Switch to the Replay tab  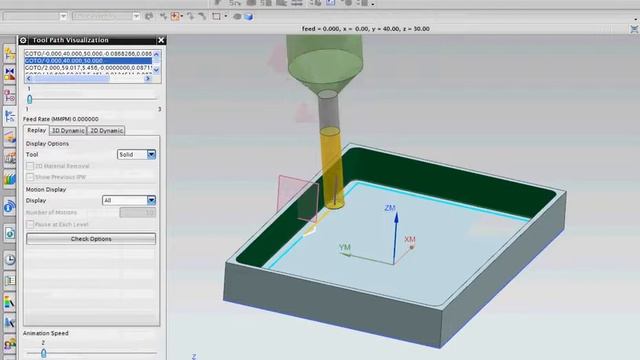[37, 130]
